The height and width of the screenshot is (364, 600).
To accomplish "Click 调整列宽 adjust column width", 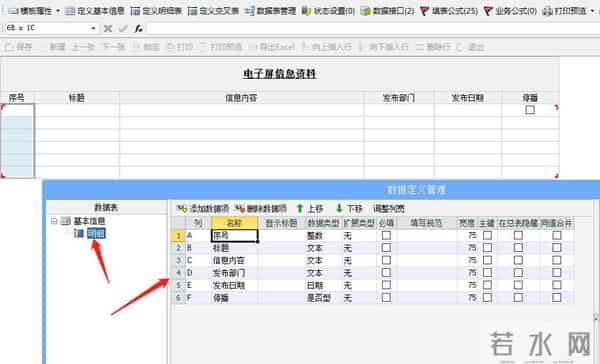I will point(389,209).
